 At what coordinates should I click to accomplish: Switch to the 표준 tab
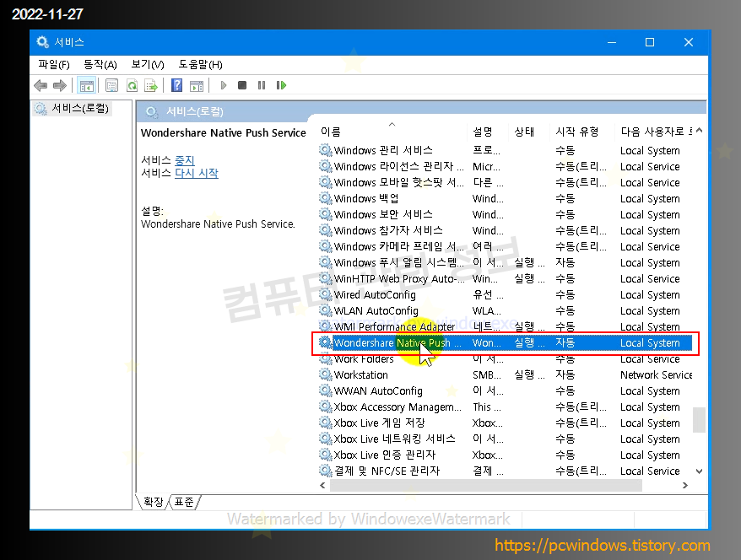click(184, 502)
